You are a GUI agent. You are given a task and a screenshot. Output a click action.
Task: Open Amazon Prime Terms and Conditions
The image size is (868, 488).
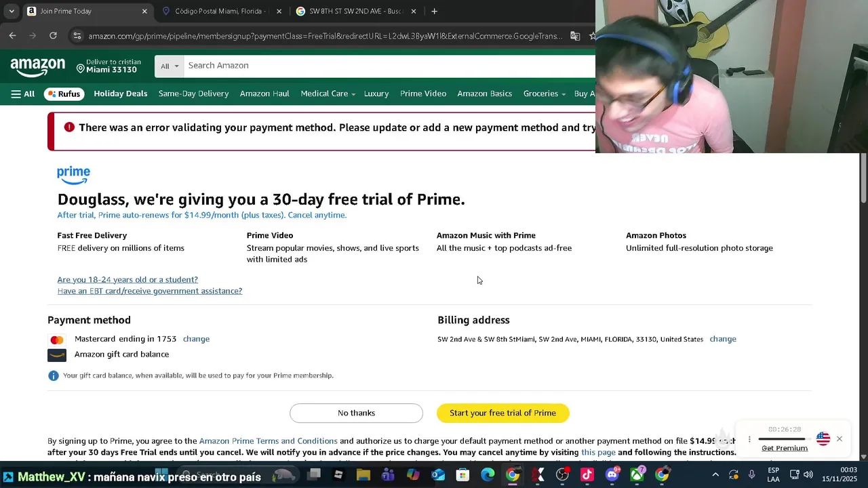pyautogui.click(x=268, y=441)
